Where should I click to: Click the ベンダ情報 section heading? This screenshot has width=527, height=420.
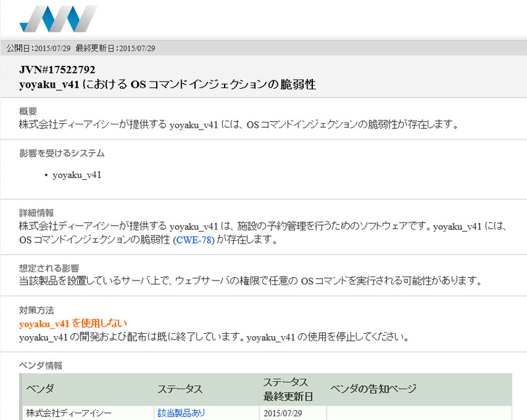[x=41, y=365]
